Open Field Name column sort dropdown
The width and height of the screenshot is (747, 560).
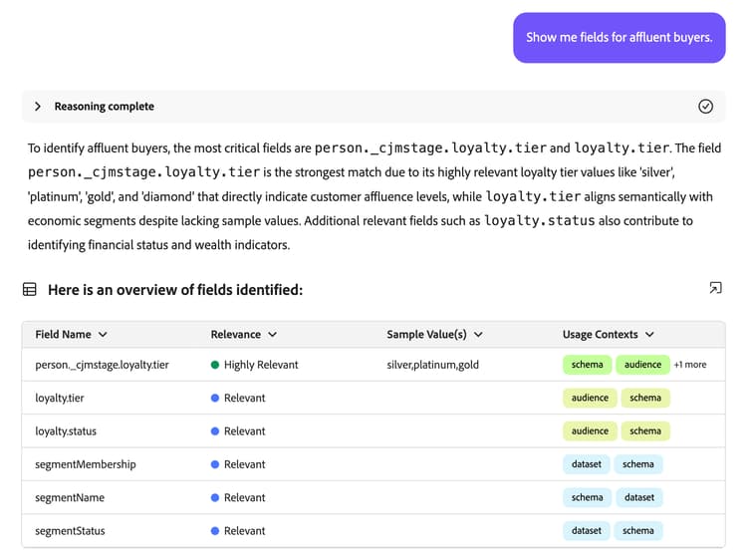point(103,335)
